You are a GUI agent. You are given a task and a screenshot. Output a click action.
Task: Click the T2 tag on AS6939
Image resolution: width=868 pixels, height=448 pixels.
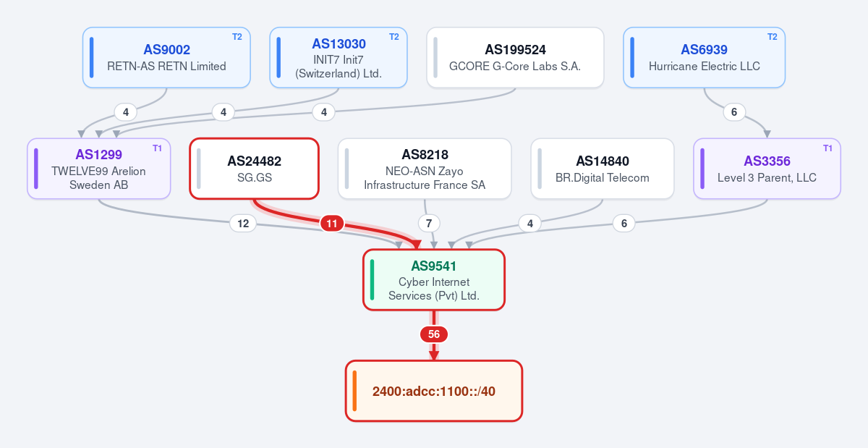point(772,37)
